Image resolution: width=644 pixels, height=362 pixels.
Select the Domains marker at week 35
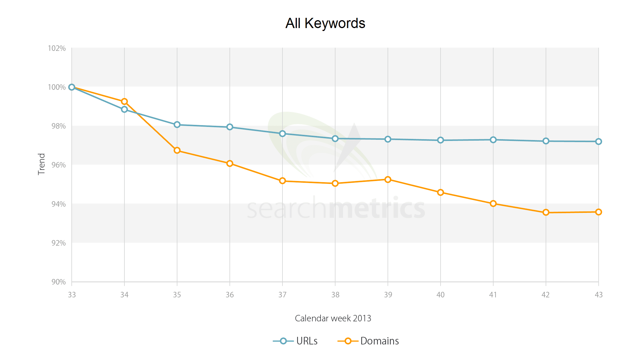pos(177,150)
